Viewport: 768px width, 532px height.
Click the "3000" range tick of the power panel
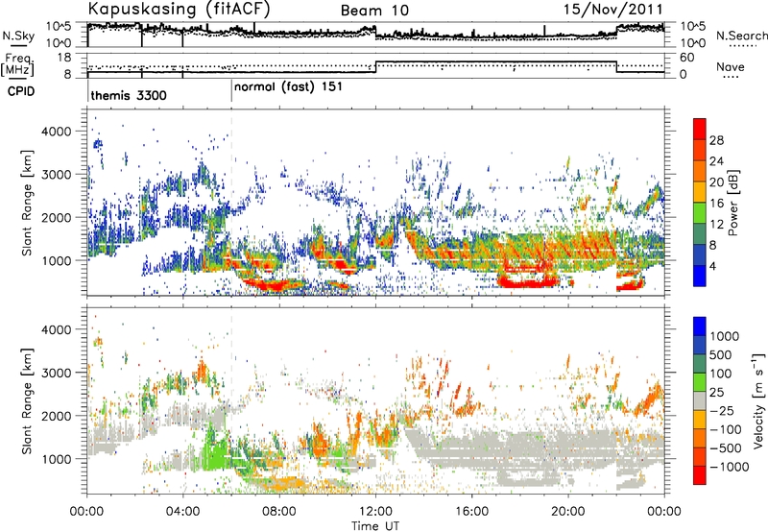[x=55, y=175]
